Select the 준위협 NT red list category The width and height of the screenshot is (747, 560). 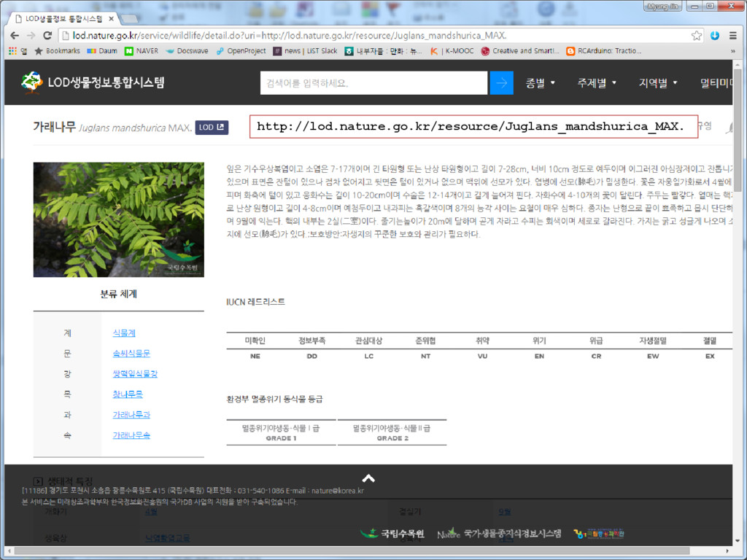click(x=425, y=348)
